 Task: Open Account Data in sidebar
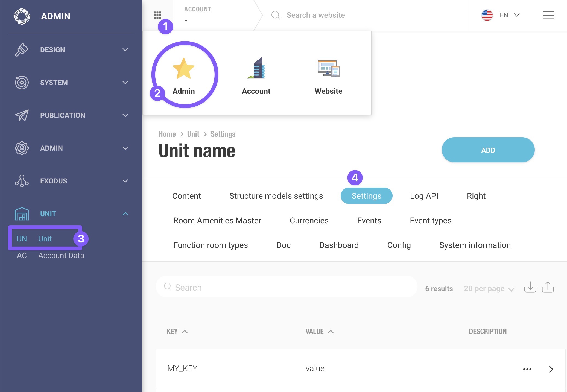coord(61,255)
